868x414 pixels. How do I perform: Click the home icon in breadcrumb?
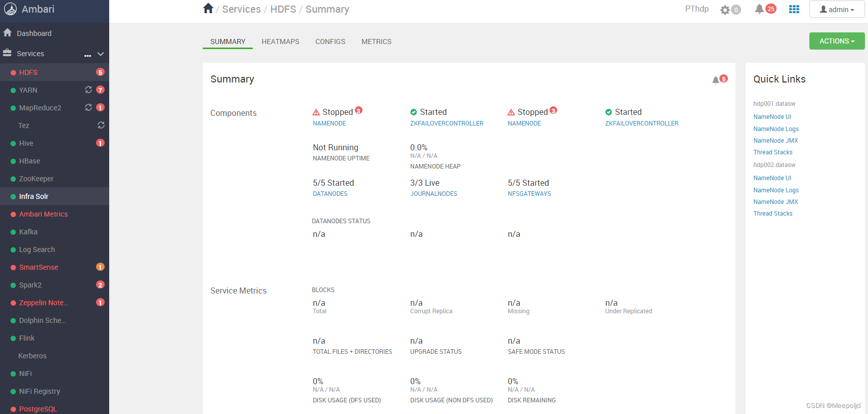click(208, 9)
